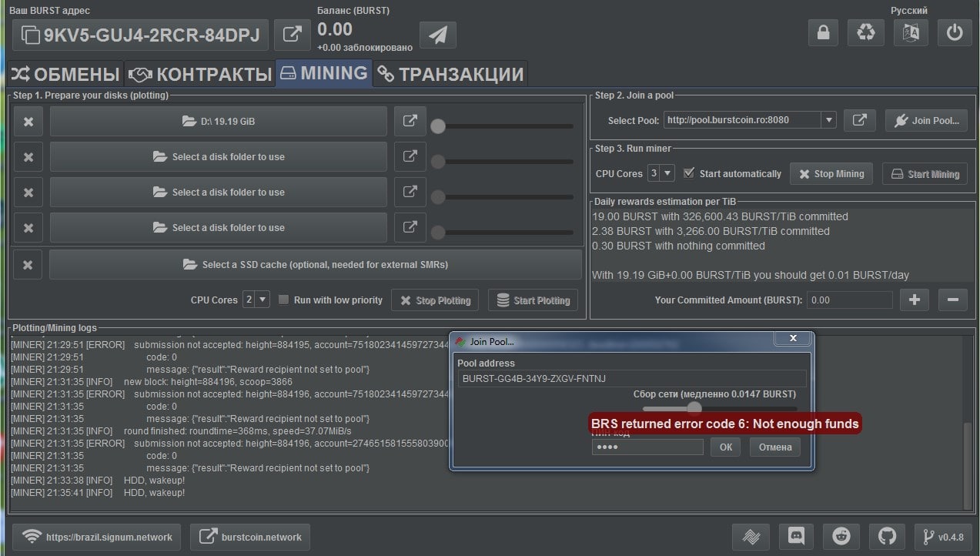Focus the Your Committed Amount field
980x556 pixels.
850,300
